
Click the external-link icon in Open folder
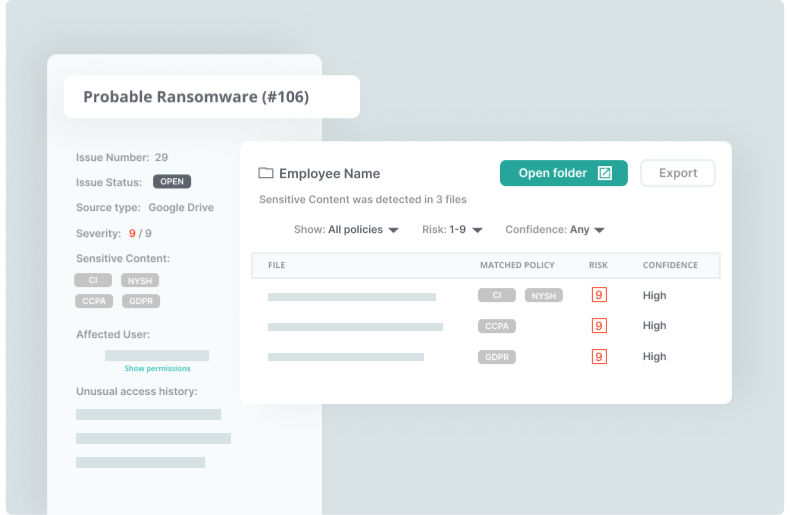(x=604, y=173)
